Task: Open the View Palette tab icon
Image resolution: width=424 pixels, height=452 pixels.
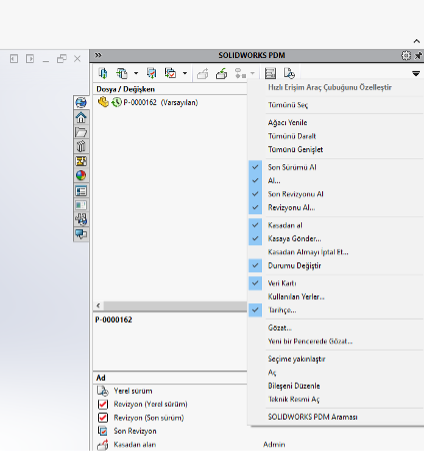Action: pyautogui.click(x=81, y=146)
